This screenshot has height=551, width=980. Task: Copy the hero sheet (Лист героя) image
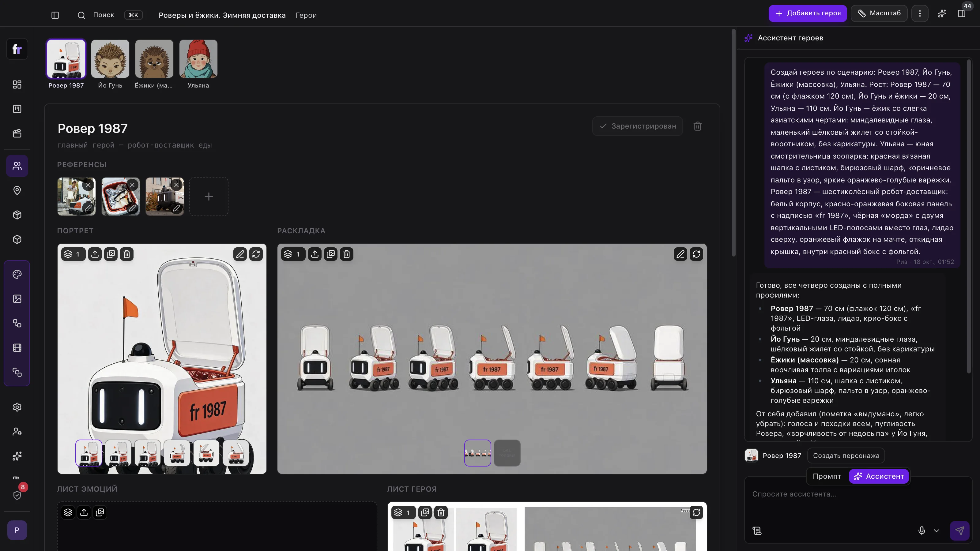425,512
